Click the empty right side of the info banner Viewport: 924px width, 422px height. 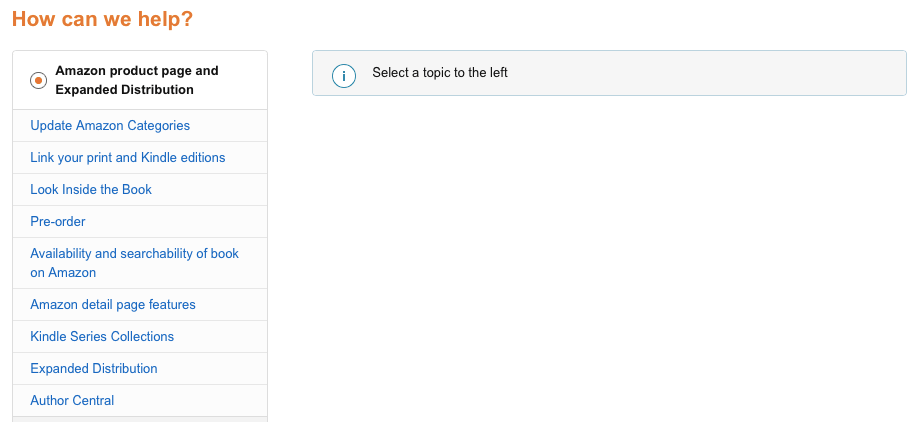pyautogui.click(x=750, y=73)
